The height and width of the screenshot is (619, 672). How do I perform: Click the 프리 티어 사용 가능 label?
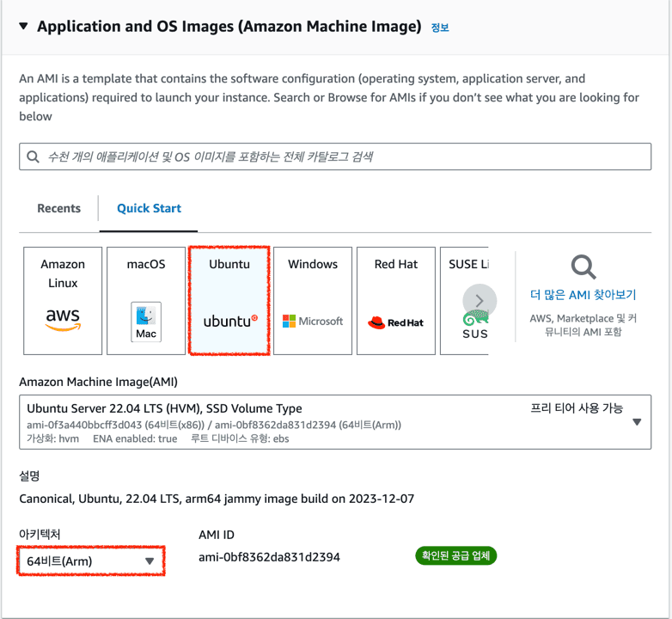pos(577,408)
